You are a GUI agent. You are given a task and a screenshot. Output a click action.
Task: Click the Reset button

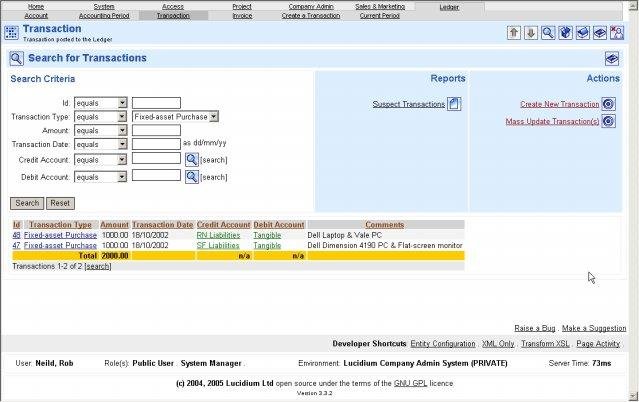pos(60,203)
